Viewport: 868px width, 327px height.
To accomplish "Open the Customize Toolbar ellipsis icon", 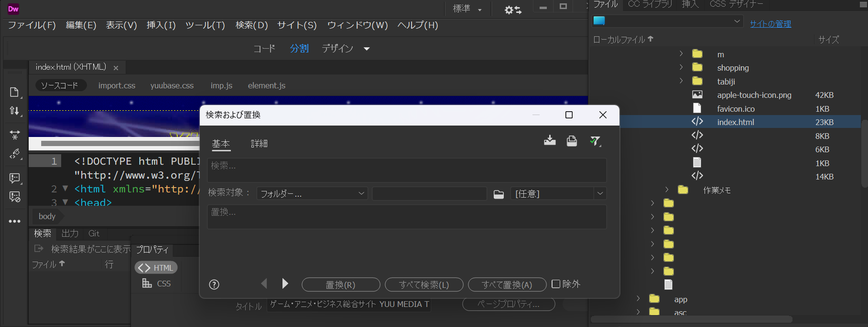I will pyautogui.click(x=14, y=222).
